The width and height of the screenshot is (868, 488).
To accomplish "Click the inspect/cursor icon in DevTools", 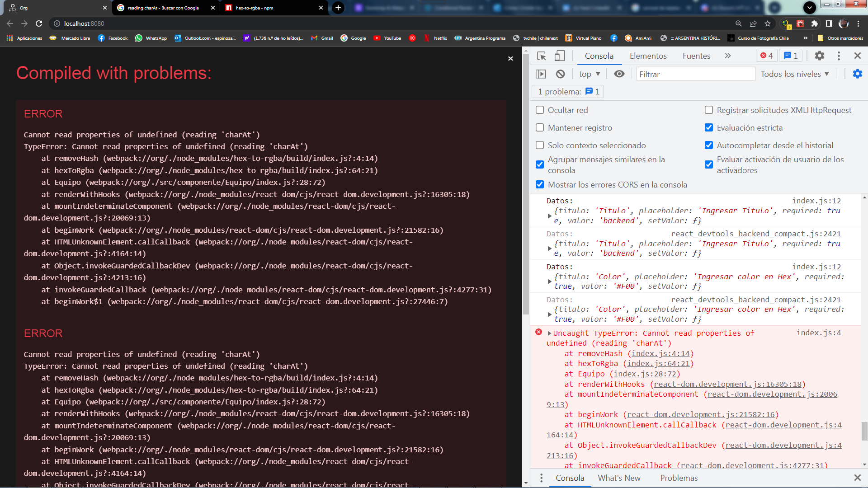I will point(541,56).
